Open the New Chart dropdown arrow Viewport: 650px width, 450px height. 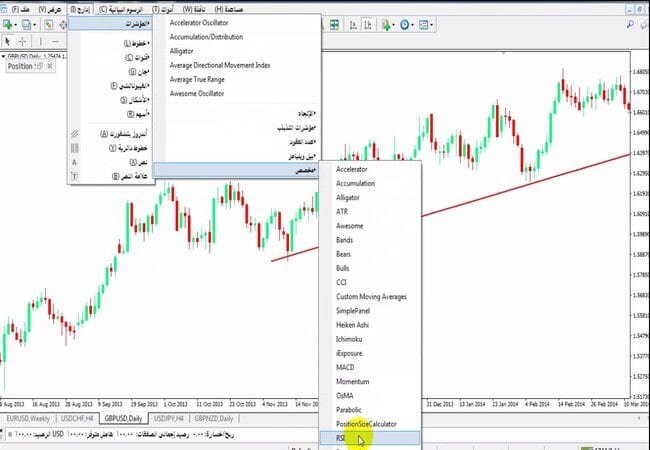[x=15, y=25]
